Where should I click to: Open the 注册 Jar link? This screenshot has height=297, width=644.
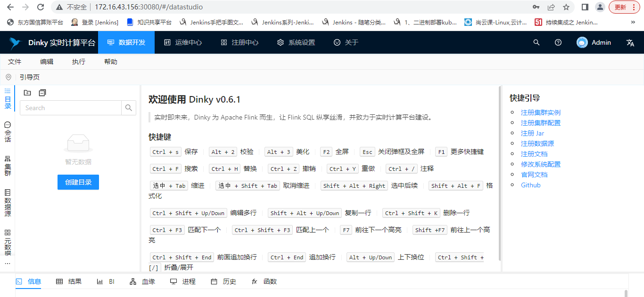pyautogui.click(x=532, y=133)
